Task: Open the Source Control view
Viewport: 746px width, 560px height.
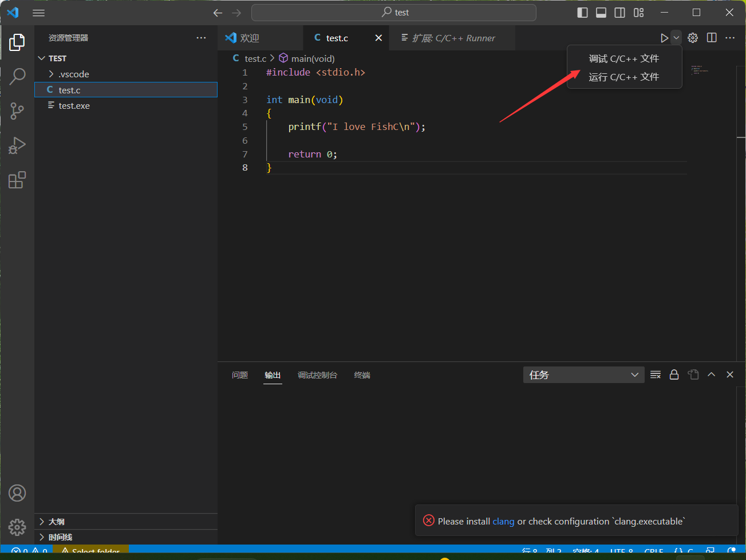Action: (x=17, y=111)
